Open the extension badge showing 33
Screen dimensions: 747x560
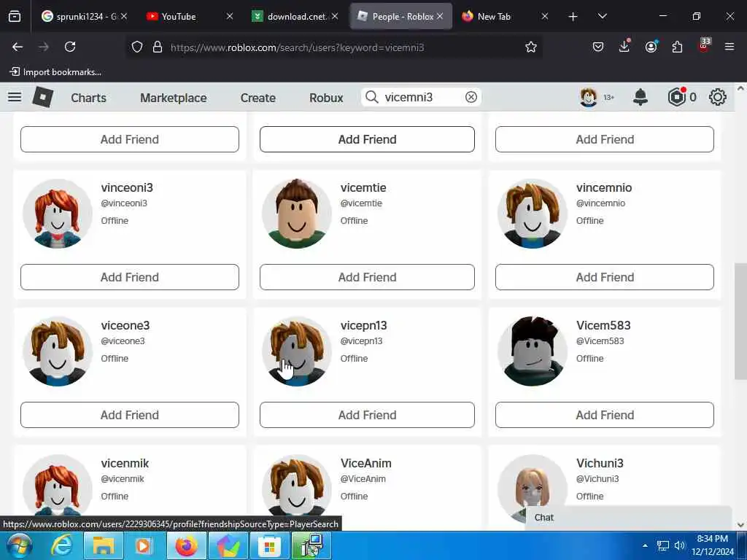click(704, 46)
